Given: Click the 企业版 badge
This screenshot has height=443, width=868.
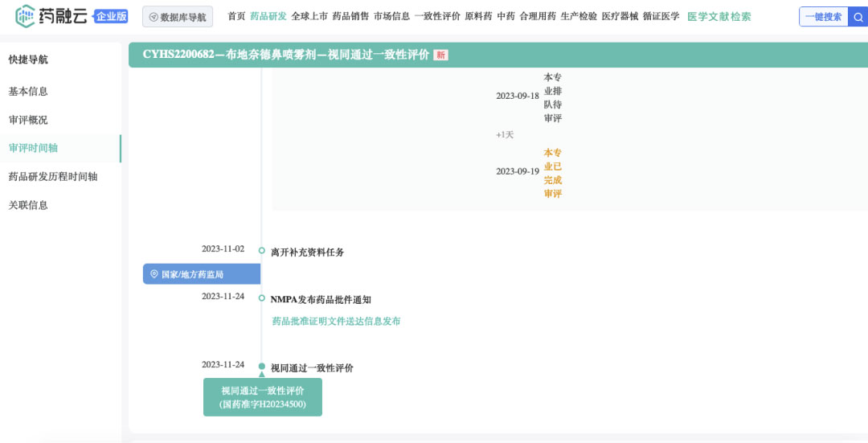Looking at the screenshot, I should pyautogui.click(x=111, y=16).
